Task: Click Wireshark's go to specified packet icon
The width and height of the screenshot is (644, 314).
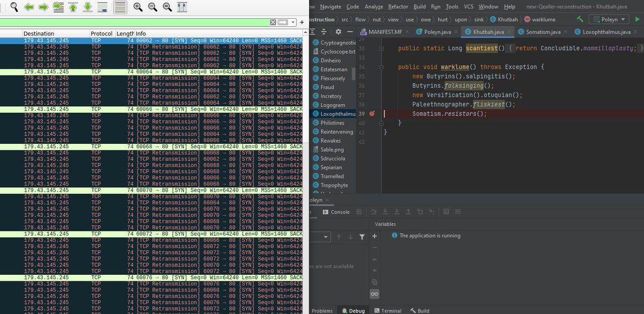Action: pos(58,7)
